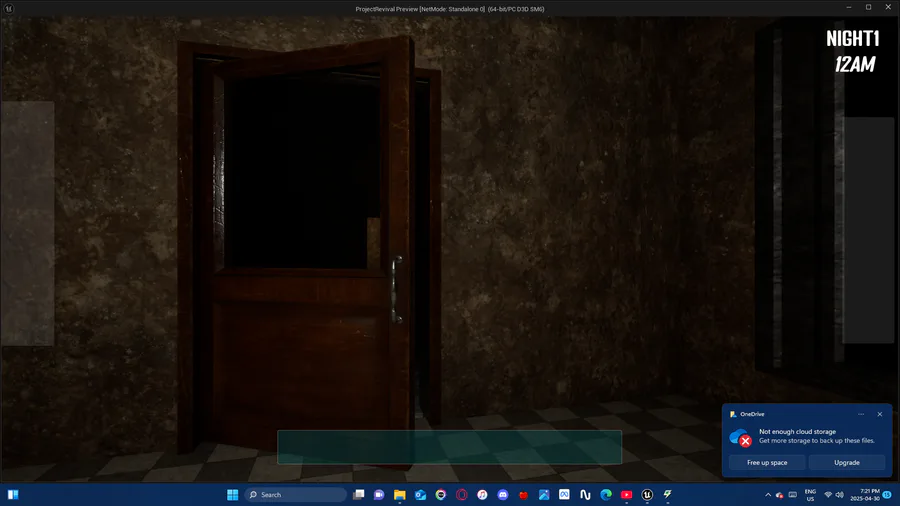Open Microsoft Edge from the taskbar
The height and width of the screenshot is (506, 900).
click(606, 495)
